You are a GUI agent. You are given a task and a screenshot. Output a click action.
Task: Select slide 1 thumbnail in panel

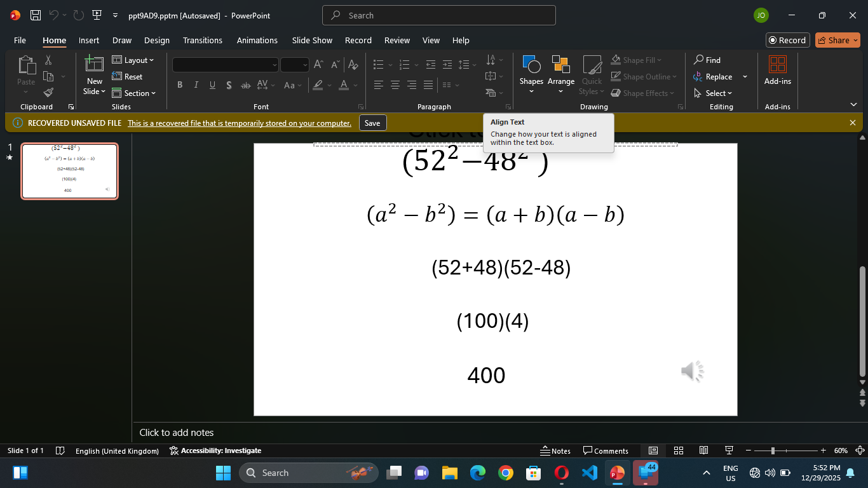click(x=69, y=171)
